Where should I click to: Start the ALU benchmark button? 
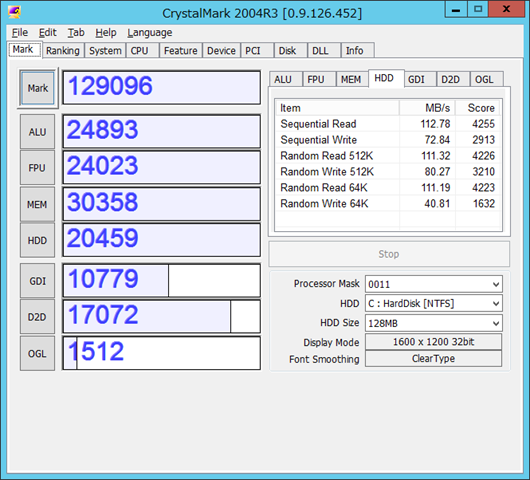tap(37, 131)
